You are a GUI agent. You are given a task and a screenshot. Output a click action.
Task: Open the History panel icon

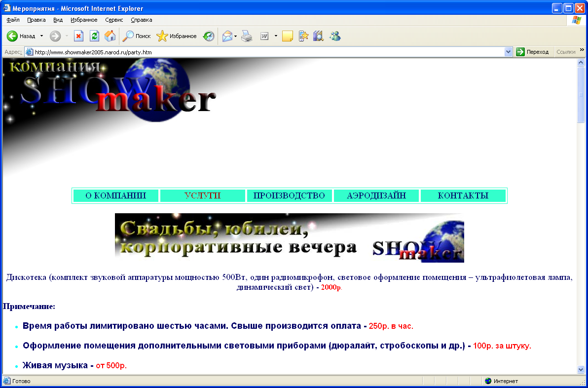pos(209,36)
